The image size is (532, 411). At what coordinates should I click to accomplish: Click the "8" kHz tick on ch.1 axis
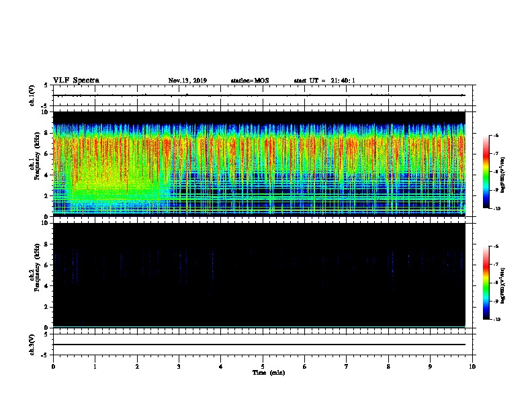[x=46, y=133]
